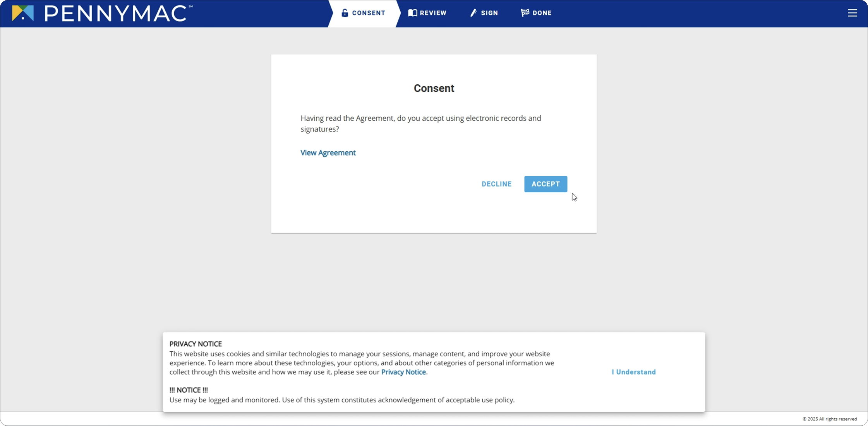Click the Consent heading in the card
The image size is (868, 426).
click(434, 88)
